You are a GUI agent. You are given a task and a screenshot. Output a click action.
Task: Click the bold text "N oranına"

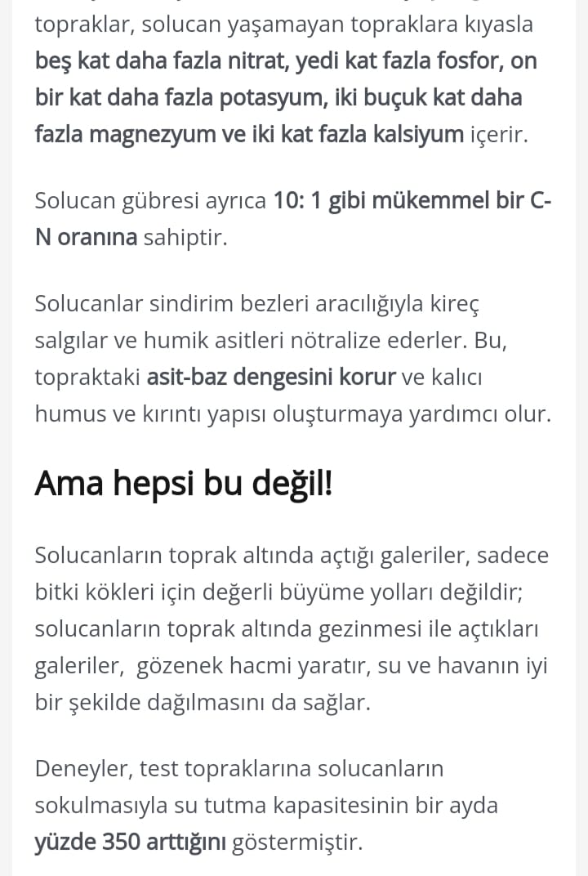(86, 238)
